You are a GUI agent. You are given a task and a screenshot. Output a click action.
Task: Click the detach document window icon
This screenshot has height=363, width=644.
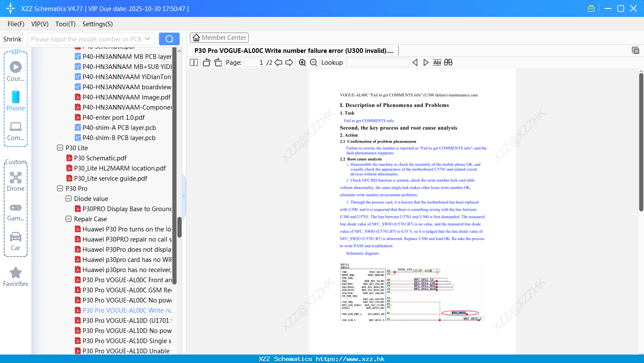click(636, 50)
